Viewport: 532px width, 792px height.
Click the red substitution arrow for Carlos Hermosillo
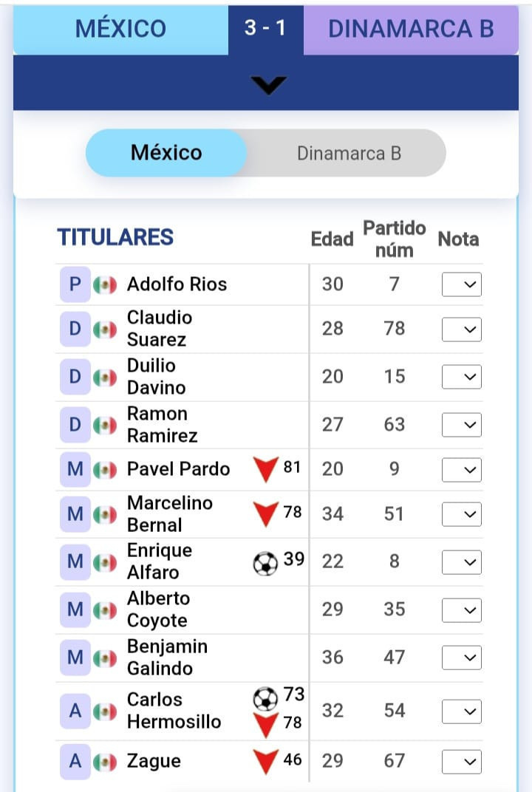coord(266,725)
